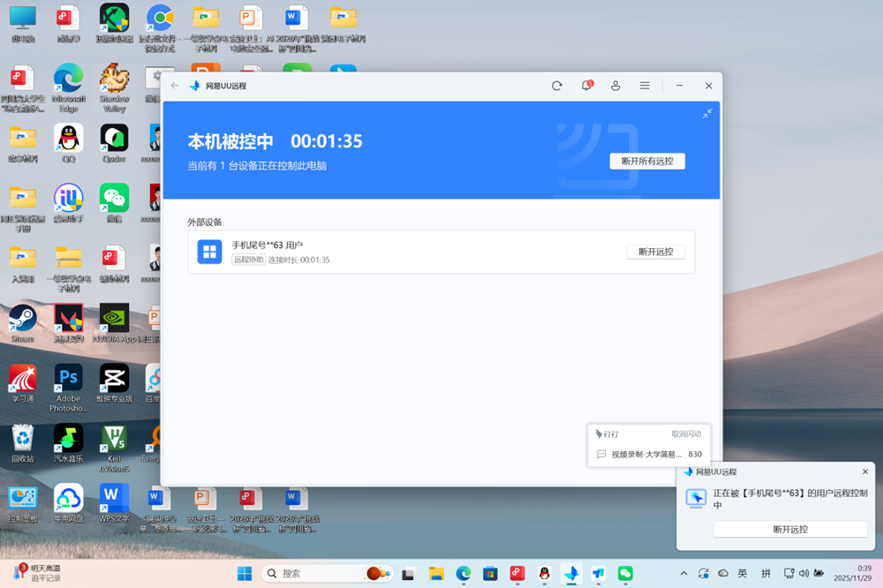The image size is (883, 588).
Task: Click 取消闪动 in the message popup
Action: click(685, 434)
